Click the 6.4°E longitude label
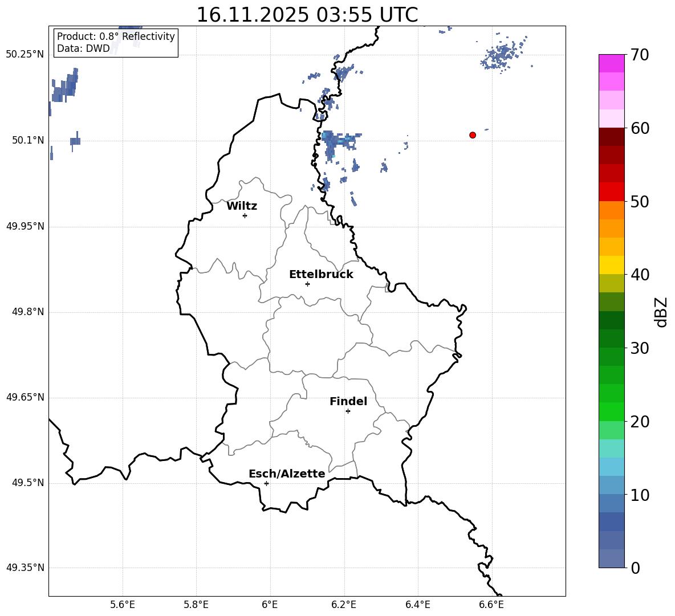Viewport: 675px width, 616px height. pos(417,605)
